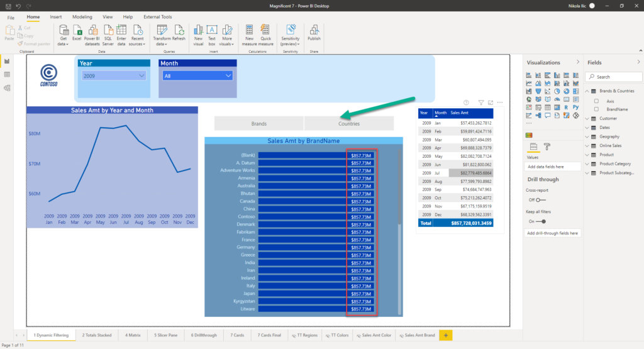Image resolution: width=644 pixels, height=349 pixels.
Task: Click the Brands bookmark button
Action: [x=258, y=124]
